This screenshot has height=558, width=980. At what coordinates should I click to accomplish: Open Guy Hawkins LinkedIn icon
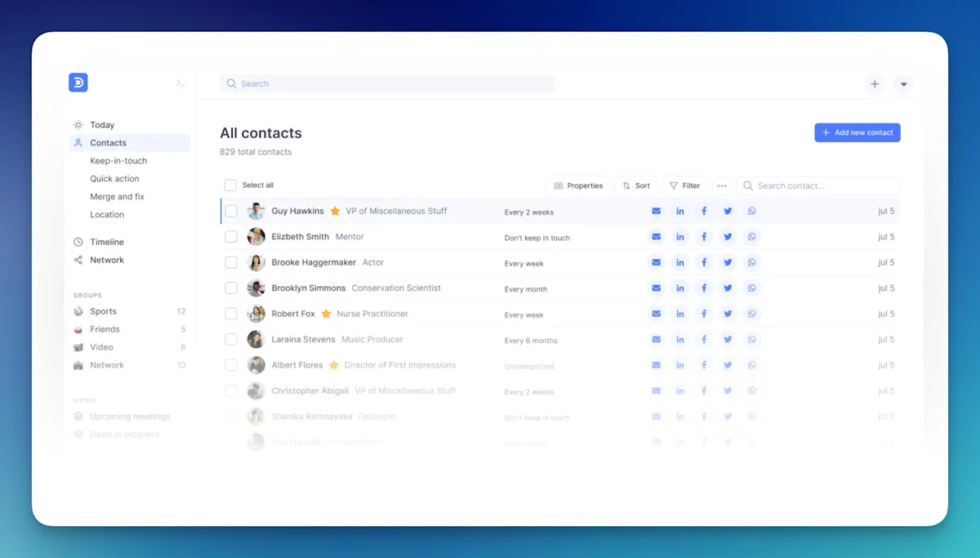(x=680, y=211)
